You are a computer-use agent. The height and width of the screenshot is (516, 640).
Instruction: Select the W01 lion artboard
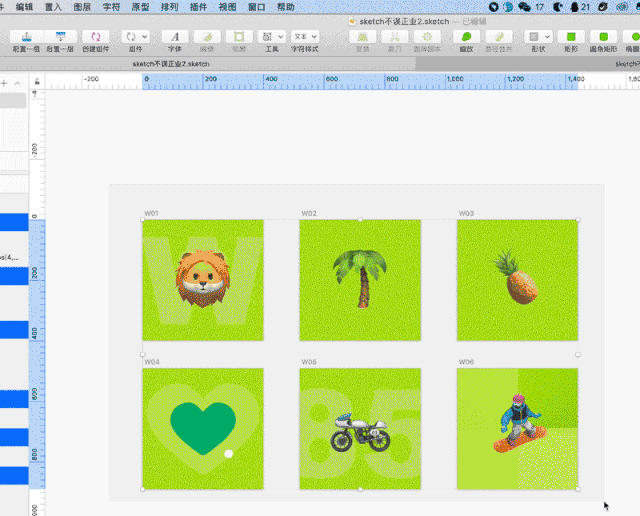203,280
